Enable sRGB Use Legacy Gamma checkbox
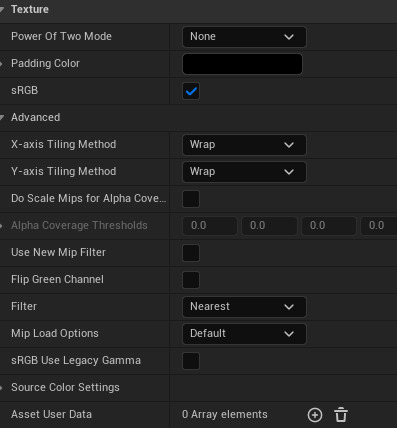This screenshot has width=397, height=428. tap(191, 361)
